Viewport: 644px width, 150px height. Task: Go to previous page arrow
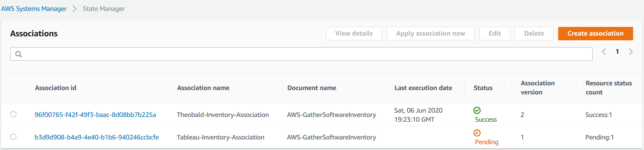(x=604, y=52)
